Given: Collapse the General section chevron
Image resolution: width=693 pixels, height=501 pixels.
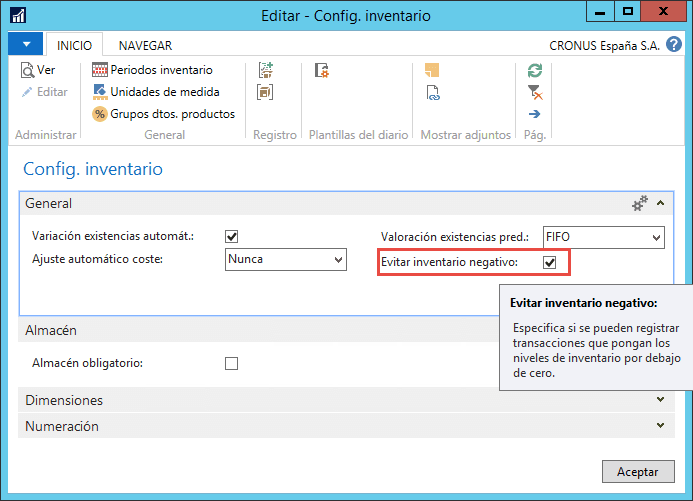Looking at the screenshot, I should tap(661, 203).
